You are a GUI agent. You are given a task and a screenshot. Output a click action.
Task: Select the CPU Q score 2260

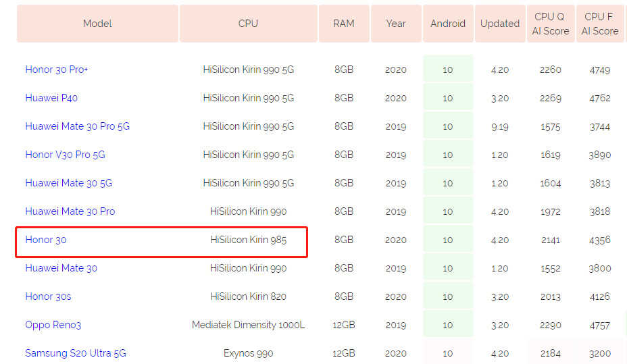coord(551,70)
